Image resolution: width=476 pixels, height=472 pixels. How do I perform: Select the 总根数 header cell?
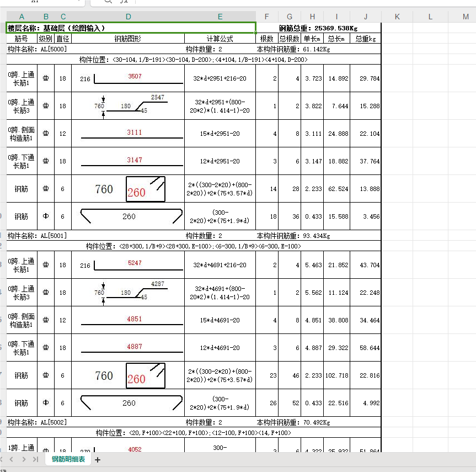(290, 39)
